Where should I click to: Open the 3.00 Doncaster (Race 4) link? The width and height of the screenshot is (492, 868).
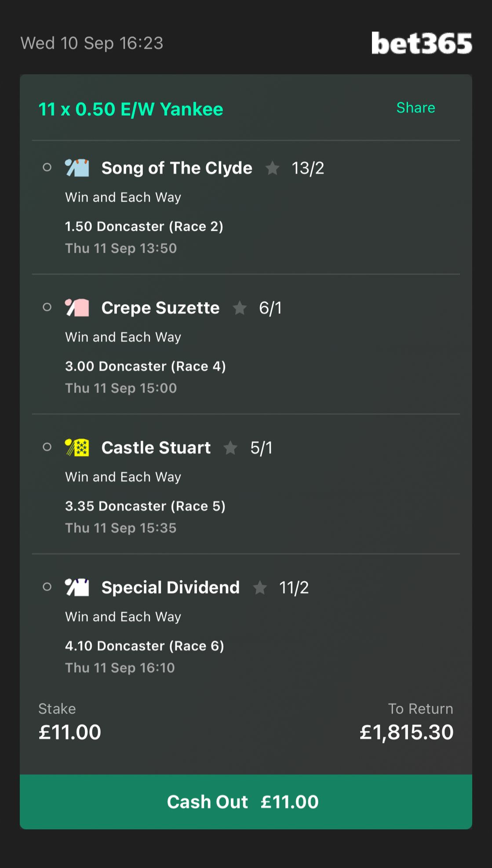coord(146,366)
